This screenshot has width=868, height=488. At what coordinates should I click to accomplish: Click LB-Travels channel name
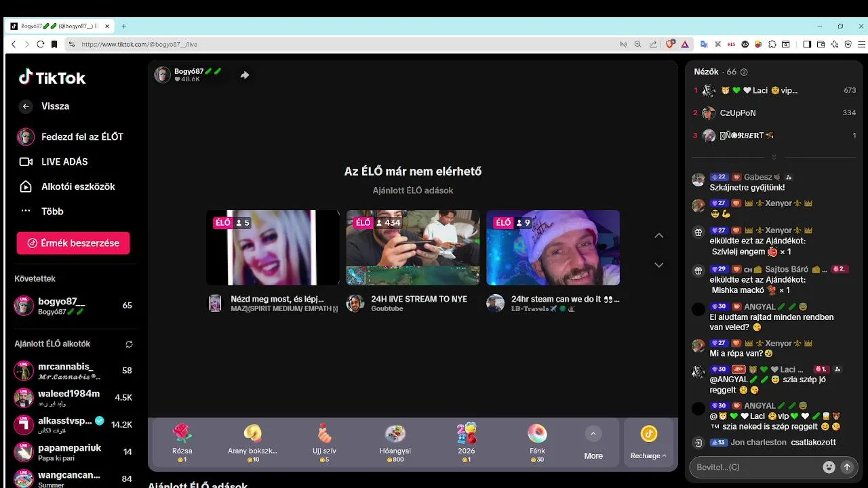pyautogui.click(x=543, y=309)
